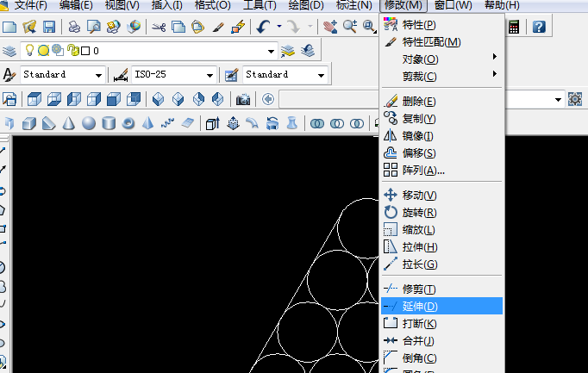
Task: Click the Help question mark icon
Action: pyautogui.click(x=539, y=27)
